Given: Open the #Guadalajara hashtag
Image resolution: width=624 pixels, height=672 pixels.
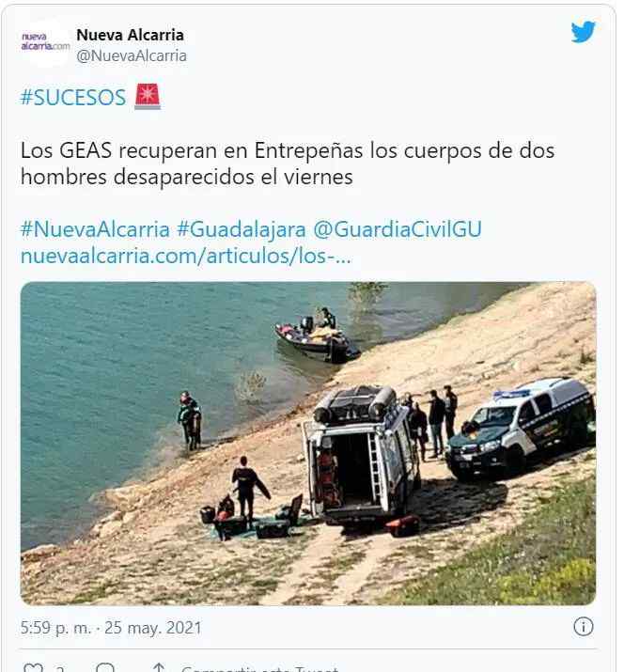Looking at the screenshot, I should pos(242,229).
